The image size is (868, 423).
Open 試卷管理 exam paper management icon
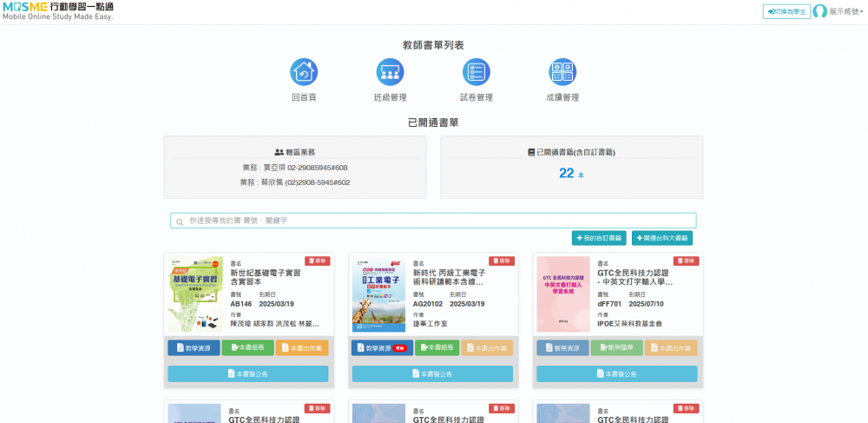click(476, 72)
